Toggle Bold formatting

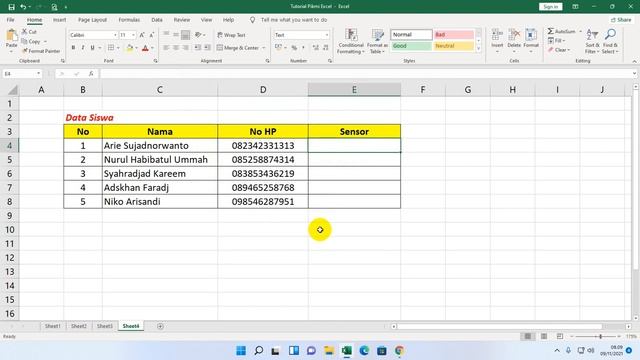[73, 48]
